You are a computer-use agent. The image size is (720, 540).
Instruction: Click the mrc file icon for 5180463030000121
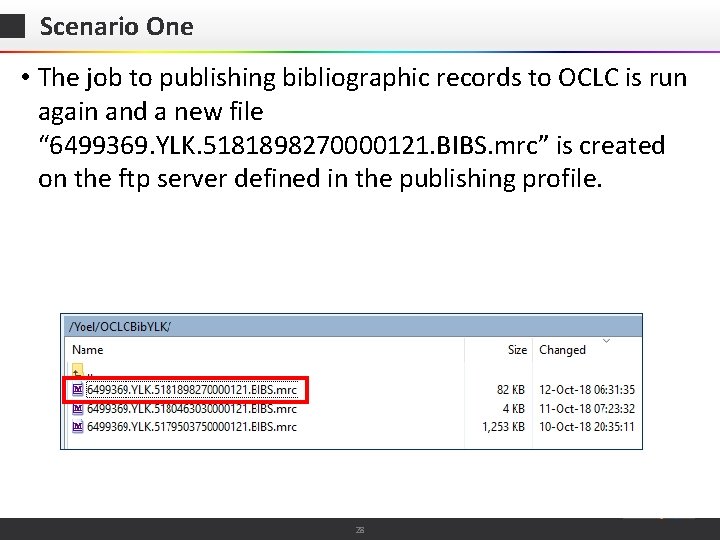(x=78, y=408)
